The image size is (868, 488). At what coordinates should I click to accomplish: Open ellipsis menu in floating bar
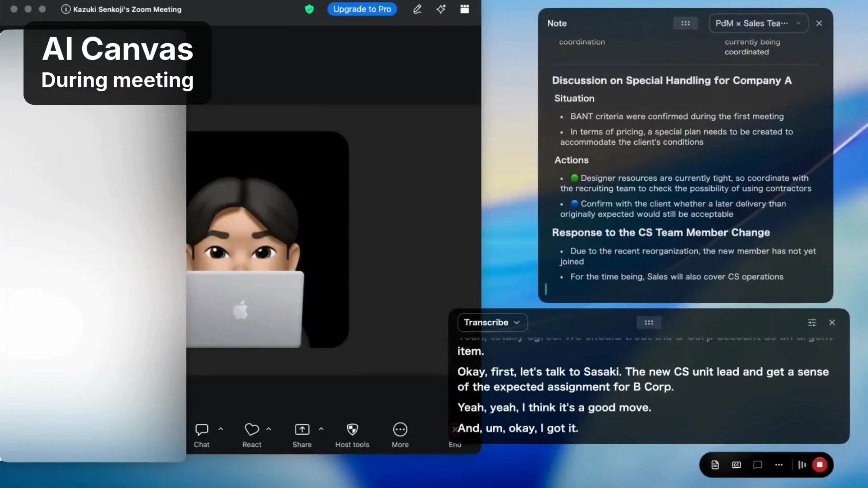tap(778, 465)
